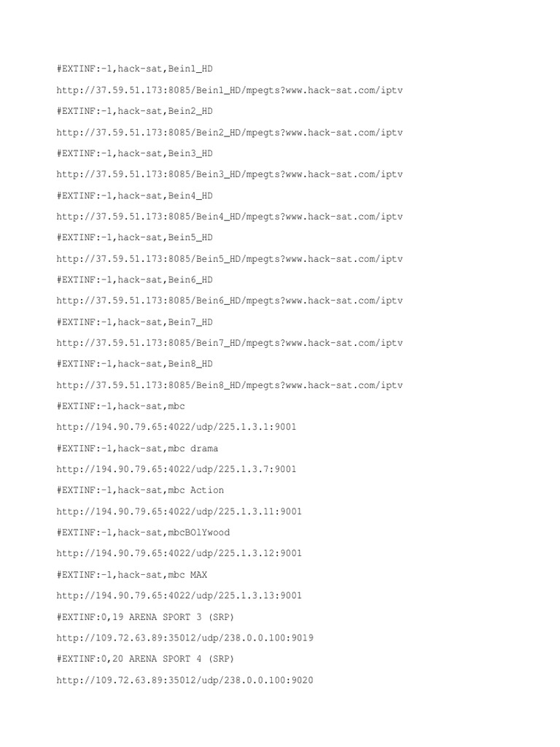The width and height of the screenshot is (560, 747).
Task: Click the EXTINF line for mbc Action
Action: pos(140,490)
